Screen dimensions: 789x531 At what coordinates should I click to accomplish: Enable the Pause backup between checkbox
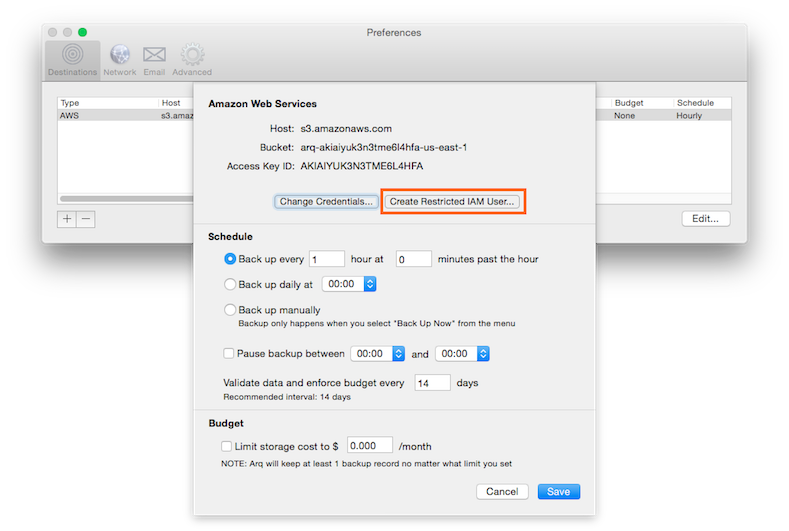229,354
